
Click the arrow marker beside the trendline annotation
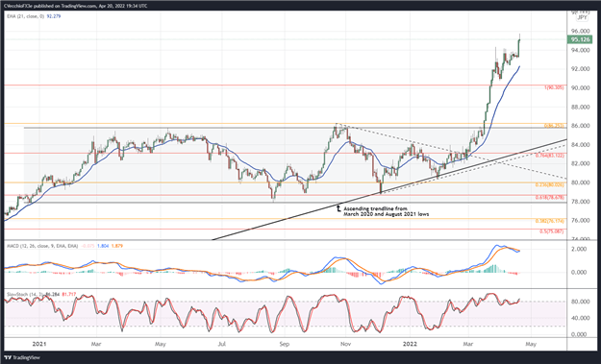[338, 208]
